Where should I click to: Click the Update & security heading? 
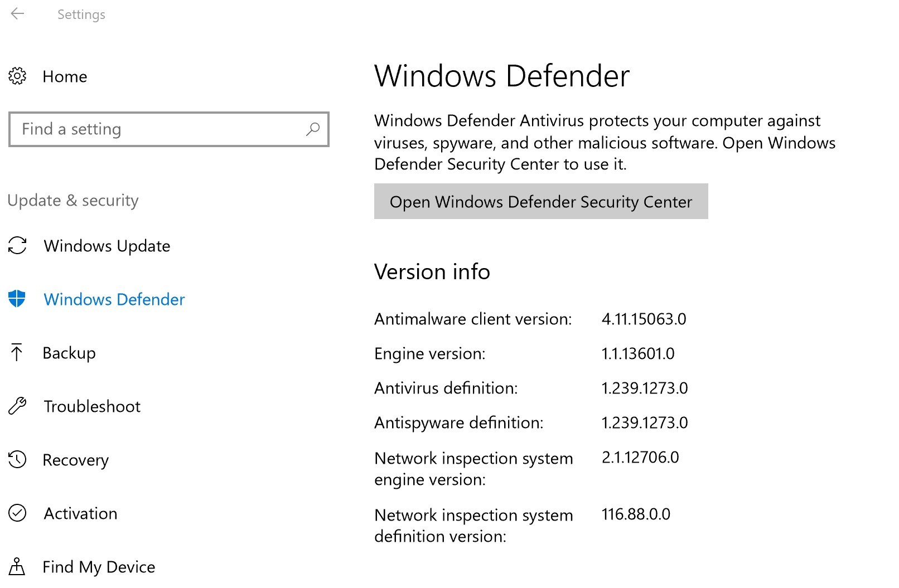(73, 200)
